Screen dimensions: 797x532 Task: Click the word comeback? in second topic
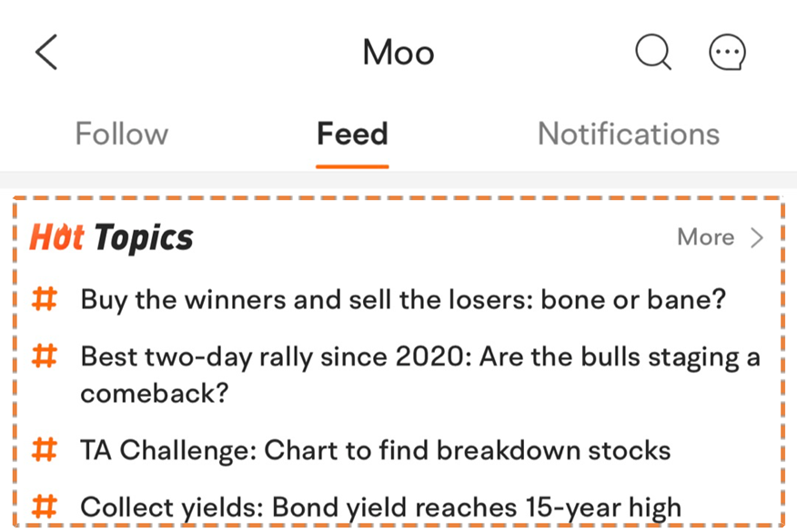155,393
